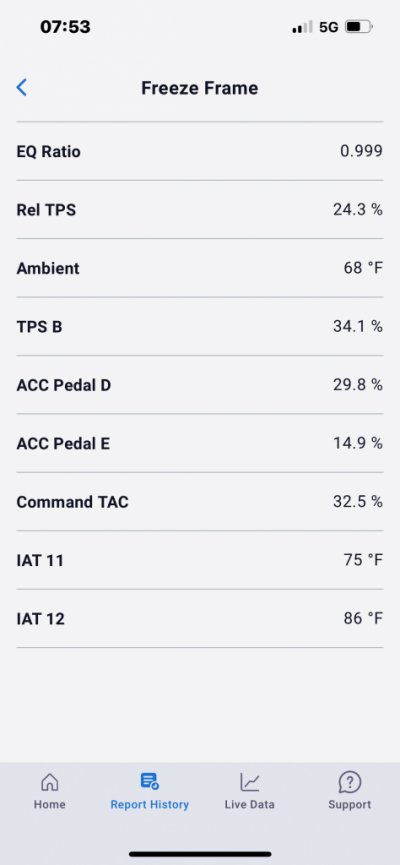Switch to Support tab label
Screen dimensions: 400x865
click(x=350, y=805)
